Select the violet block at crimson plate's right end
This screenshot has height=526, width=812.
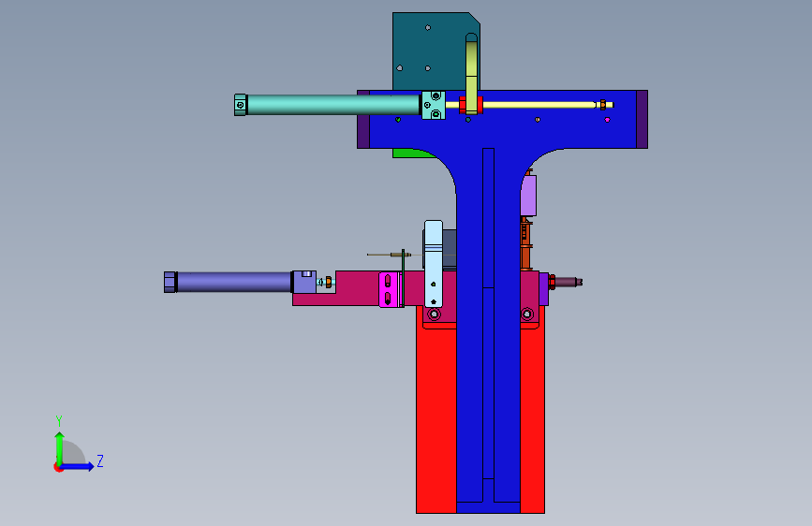[x=544, y=289]
